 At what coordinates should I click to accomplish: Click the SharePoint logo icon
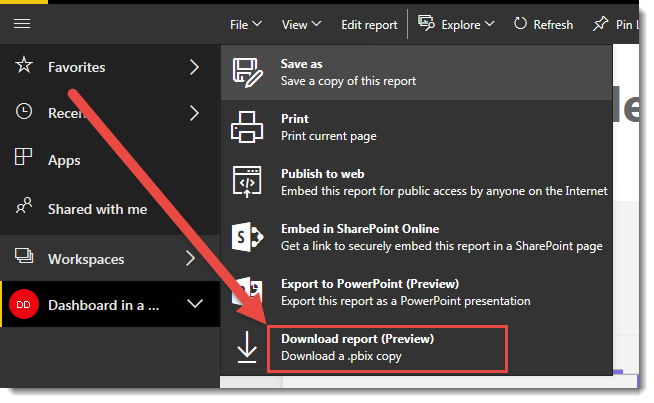pos(247,237)
